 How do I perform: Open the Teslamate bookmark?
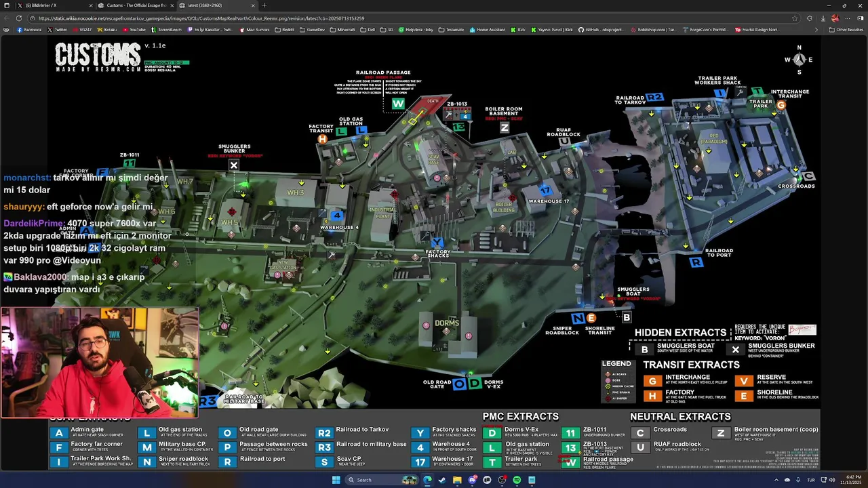point(452,30)
